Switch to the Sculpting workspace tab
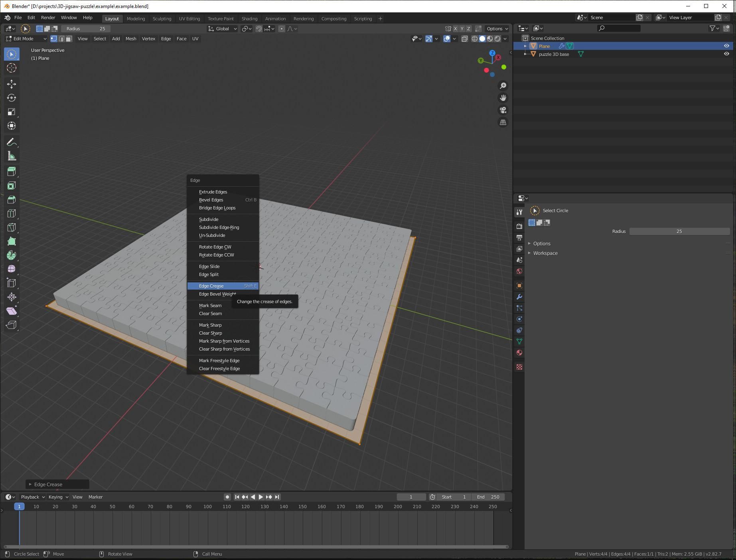The image size is (736, 560). pyautogui.click(x=162, y=19)
